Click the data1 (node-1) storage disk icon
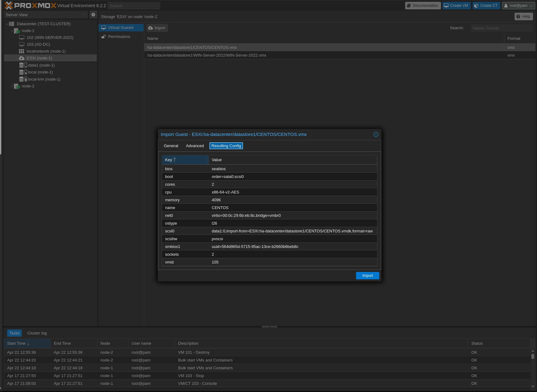The width and height of the screenshot is (537, 392). point(22,65)
